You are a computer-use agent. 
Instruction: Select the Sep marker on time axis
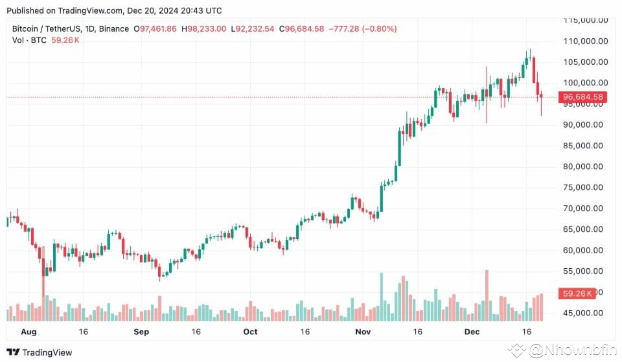tap(141, 332)
